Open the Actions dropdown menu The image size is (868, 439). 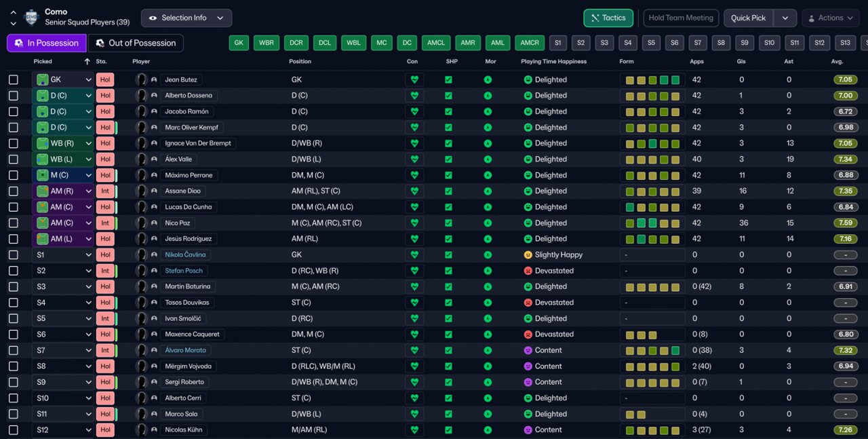830,18
